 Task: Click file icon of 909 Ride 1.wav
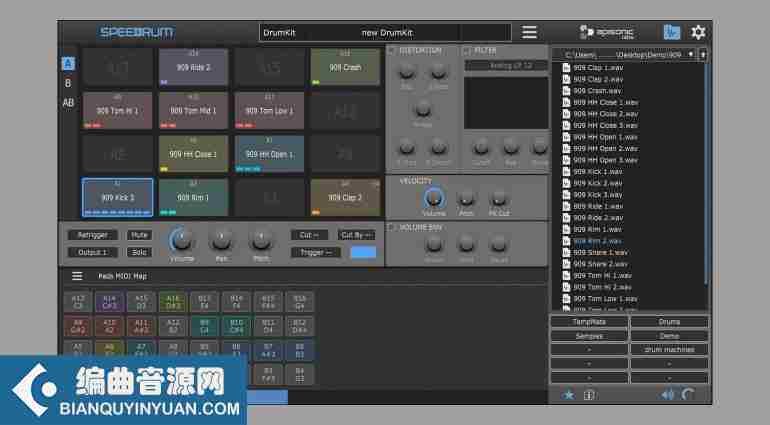[566, 206]
